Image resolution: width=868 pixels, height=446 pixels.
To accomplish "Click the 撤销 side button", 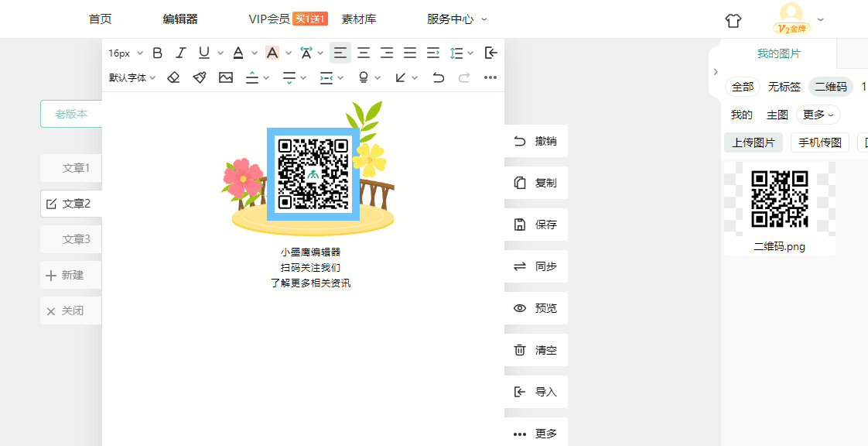I will click(x=536, y=141).
